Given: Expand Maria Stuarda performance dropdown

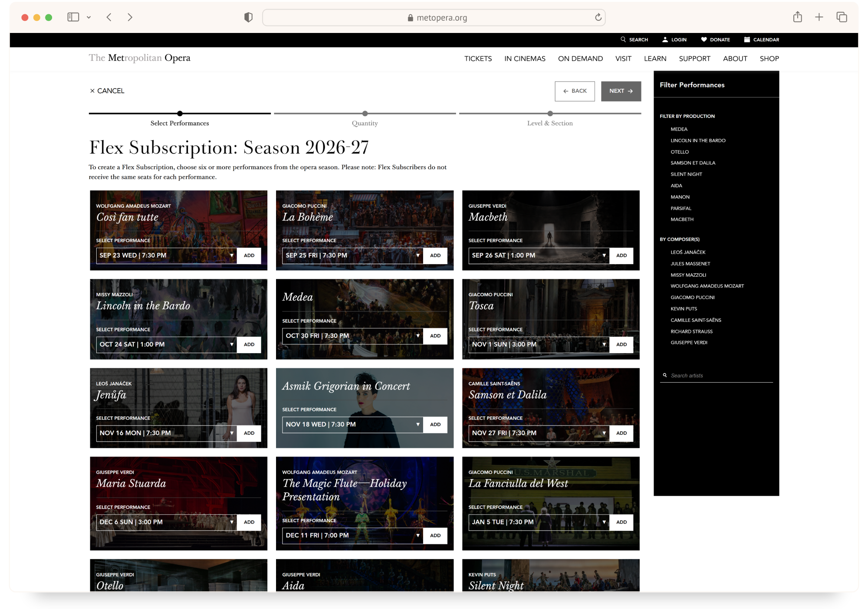Looking at the screenshot, I should [x=166, y=522].
